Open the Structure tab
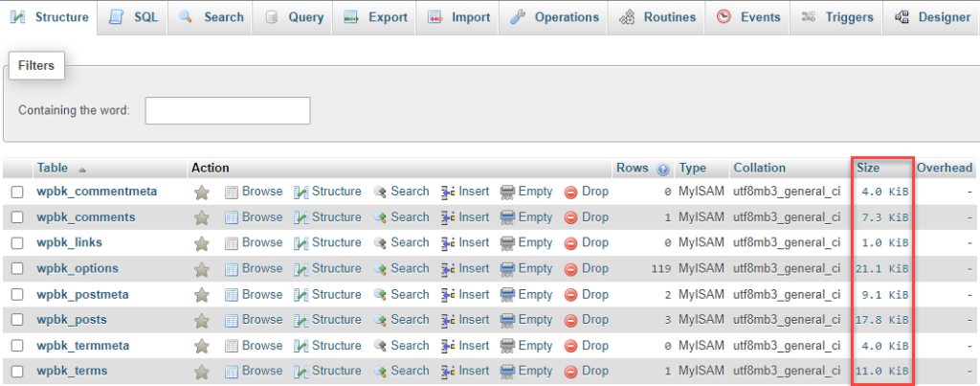Image resolution: width=980 pixels, height=386 pixels. coord(50,17)
